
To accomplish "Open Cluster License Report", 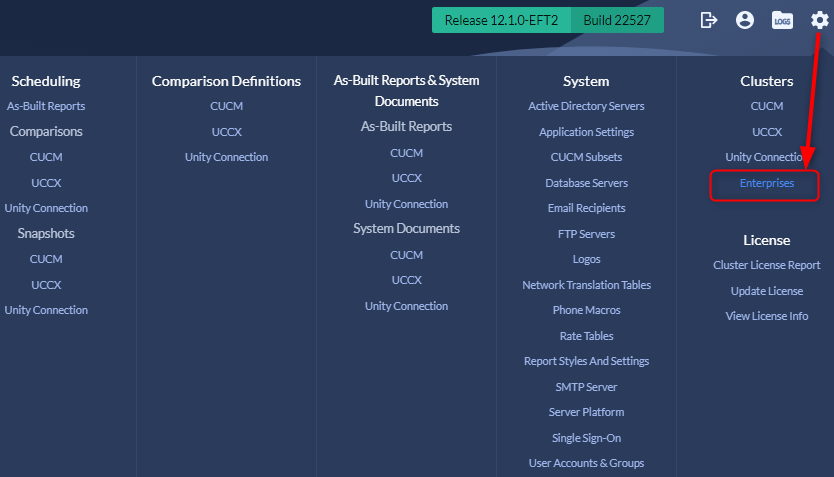I will [766, 265].
